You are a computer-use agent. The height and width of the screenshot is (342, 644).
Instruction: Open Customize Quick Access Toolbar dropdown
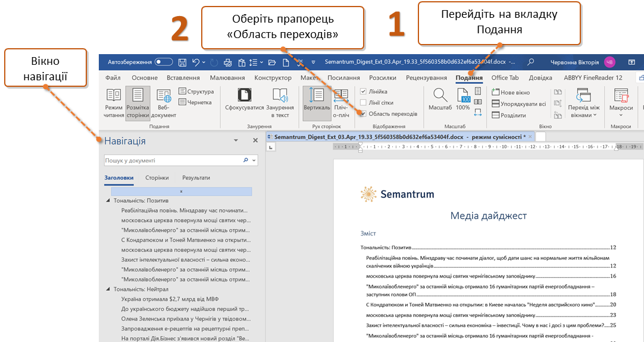[314, 62]
